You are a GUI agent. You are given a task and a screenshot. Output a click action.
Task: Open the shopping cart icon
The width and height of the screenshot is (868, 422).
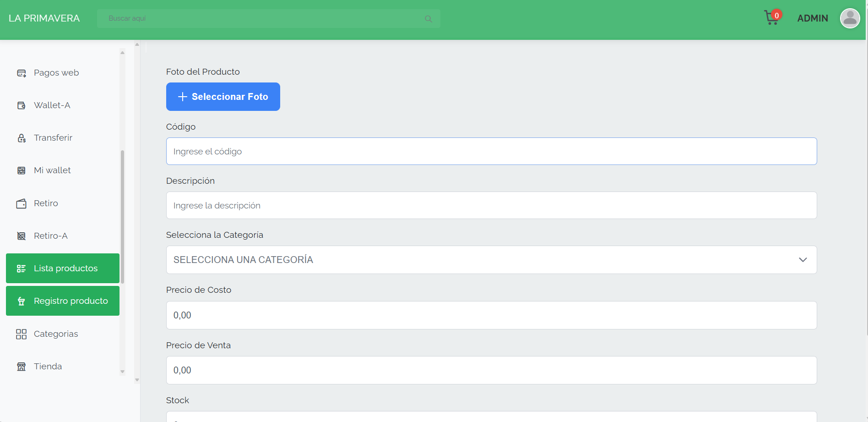point(772,18)
